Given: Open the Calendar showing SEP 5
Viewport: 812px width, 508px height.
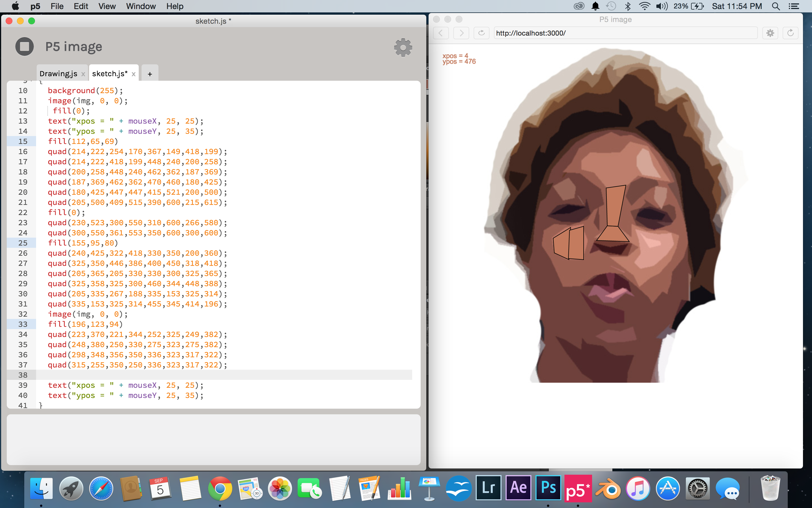Looking at the screenshot, I should click(160, 489).
